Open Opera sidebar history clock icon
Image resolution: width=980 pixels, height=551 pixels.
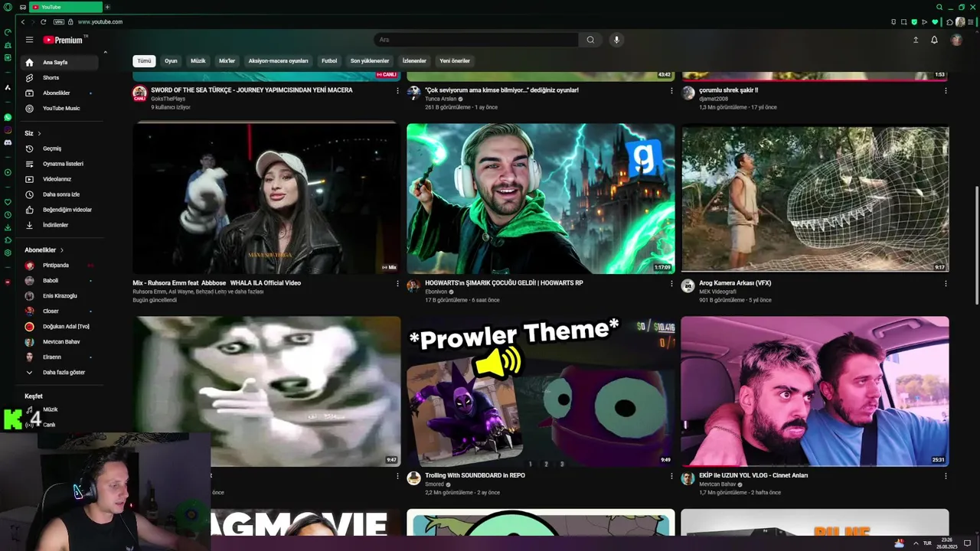[8, 215]
